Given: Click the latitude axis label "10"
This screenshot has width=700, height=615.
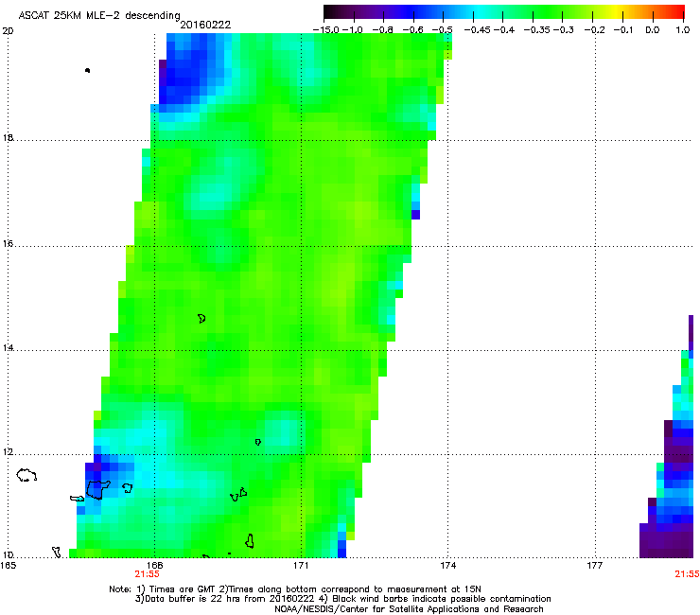Looking at the screenshot, I should click(8, 555).
